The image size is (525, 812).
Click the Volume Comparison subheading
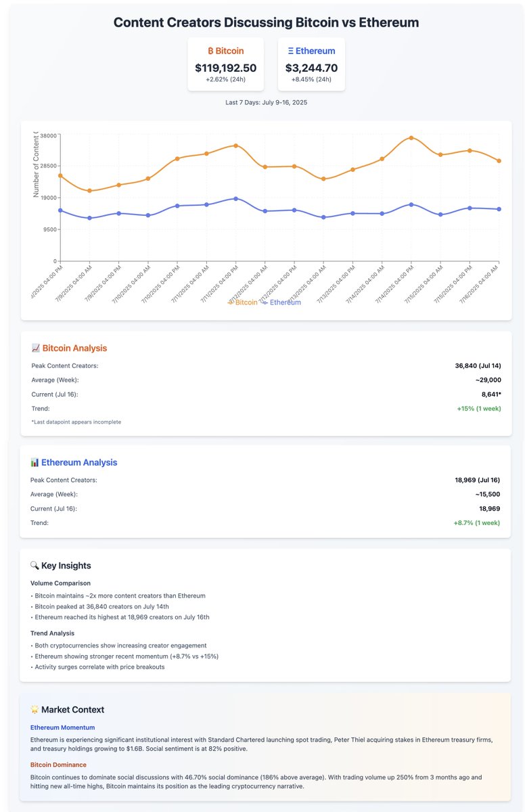pos(61,583)
